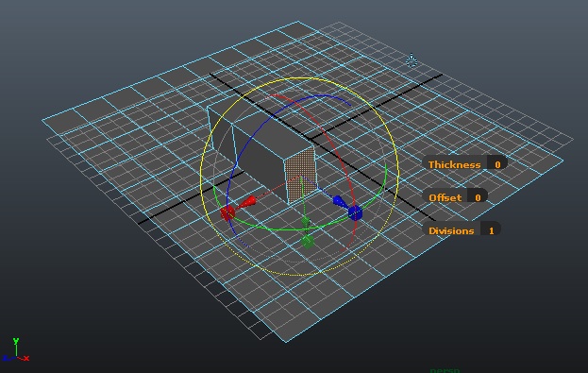The image size is (588, 373).
Task: Click the Divisions label
Action: click(x=451, y=230)
